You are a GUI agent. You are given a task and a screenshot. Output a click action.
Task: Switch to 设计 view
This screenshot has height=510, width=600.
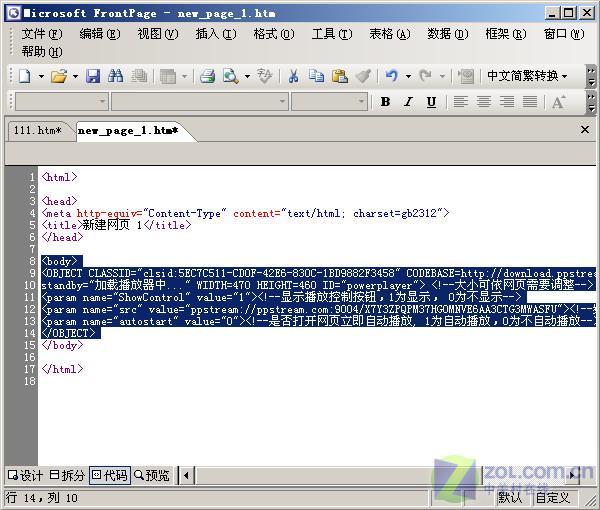pyautogui.click(x=25, y=476)
